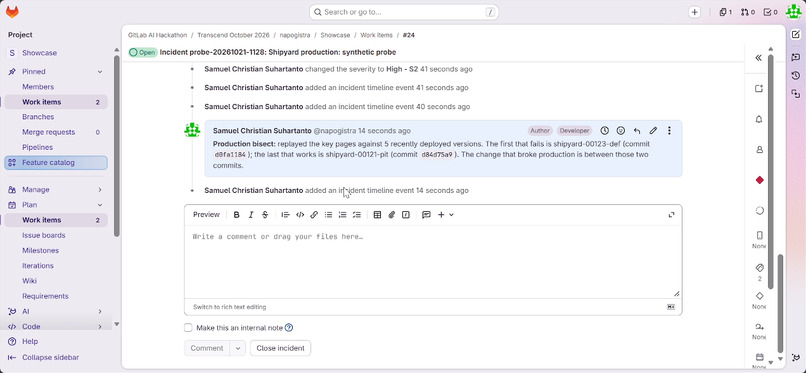Insert a comment template
This screenshot has width=806, height=373.
tap(426, 215)
